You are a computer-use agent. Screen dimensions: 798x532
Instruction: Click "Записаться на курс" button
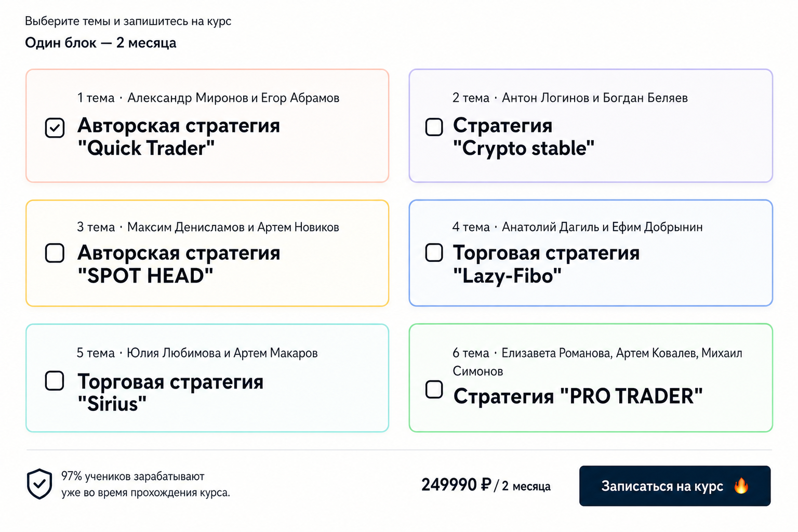(x=675, y=486)
